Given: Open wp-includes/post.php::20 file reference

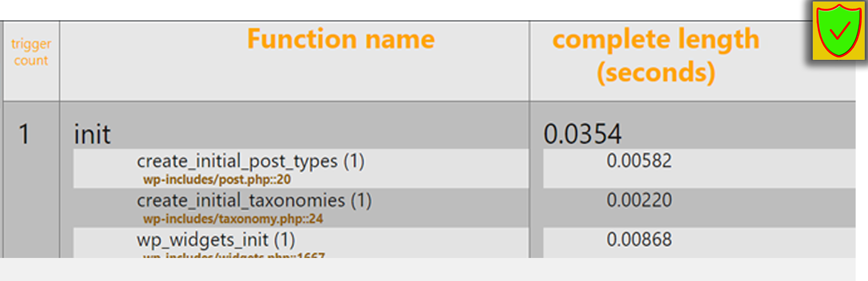Looking at the screenshot, I should click(217, 180).
